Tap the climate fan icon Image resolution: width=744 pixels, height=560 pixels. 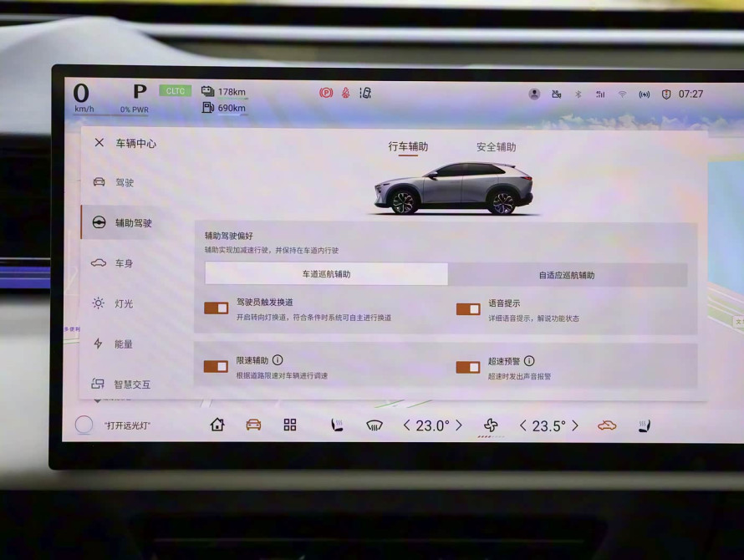point(491,425)
